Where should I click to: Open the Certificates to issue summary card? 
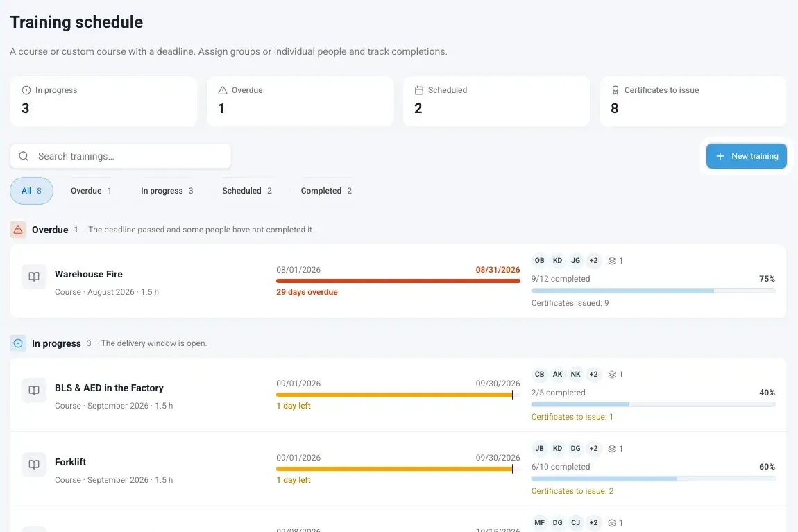(693, 101)
